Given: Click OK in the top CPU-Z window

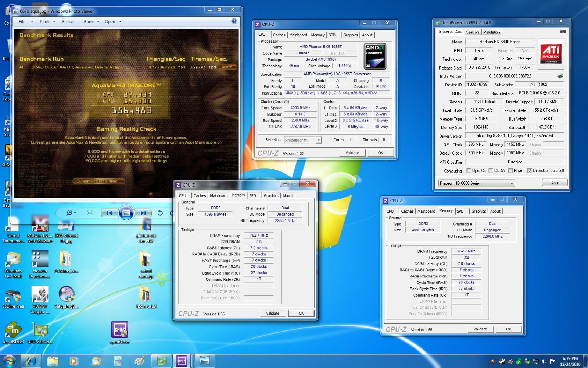Looking at the screenshot, I should point(380,153).
